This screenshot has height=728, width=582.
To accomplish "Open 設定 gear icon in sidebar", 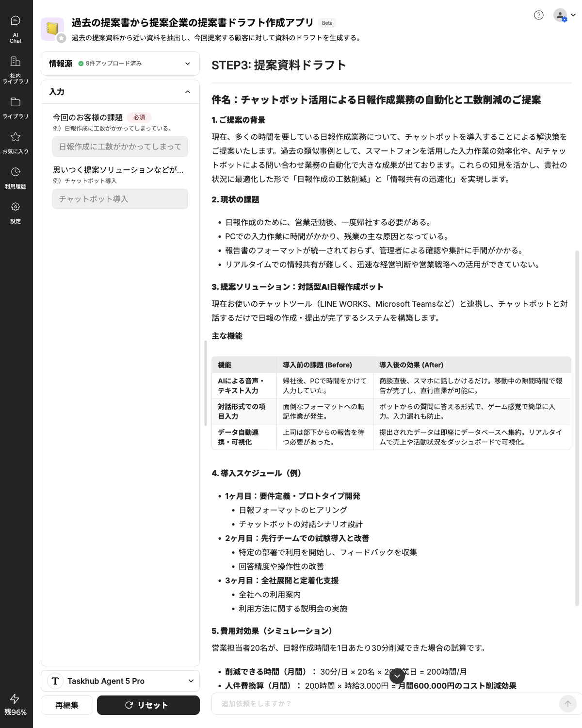I will pos(16,212).
